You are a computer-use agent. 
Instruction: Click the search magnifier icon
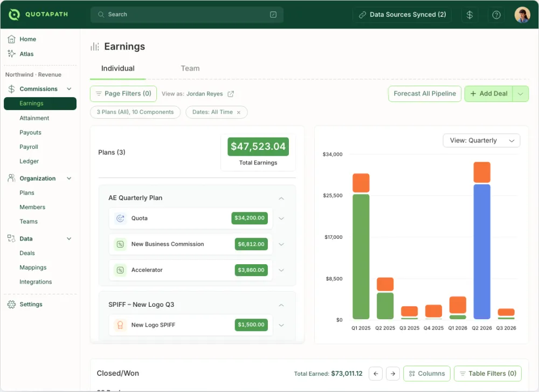pyautogui.click(x=101, y=15)
